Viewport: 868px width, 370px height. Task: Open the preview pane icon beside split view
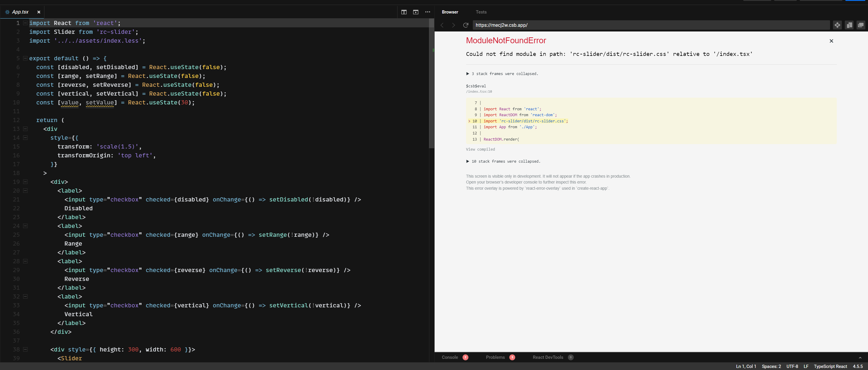[x=415, y=12]
